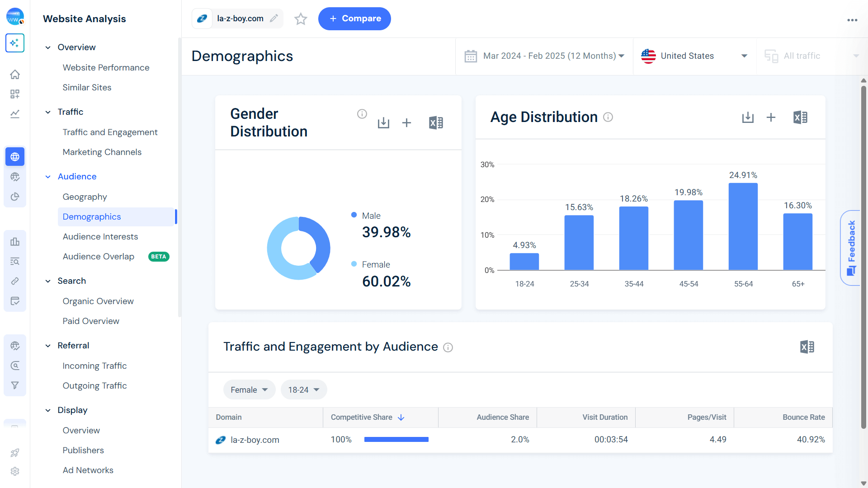Viewport: 868px width, 488px height.
Task: Open the funnel filter sidebar icon
Action: point(15,385)
